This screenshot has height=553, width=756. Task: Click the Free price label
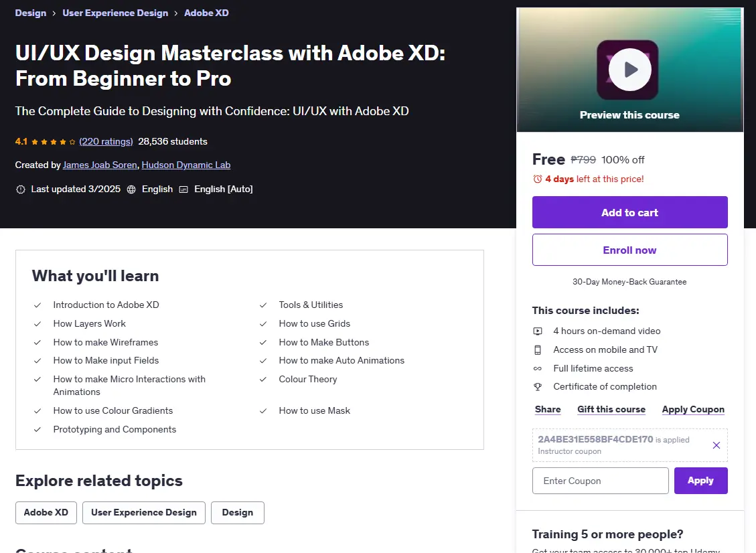click(548, 159)
